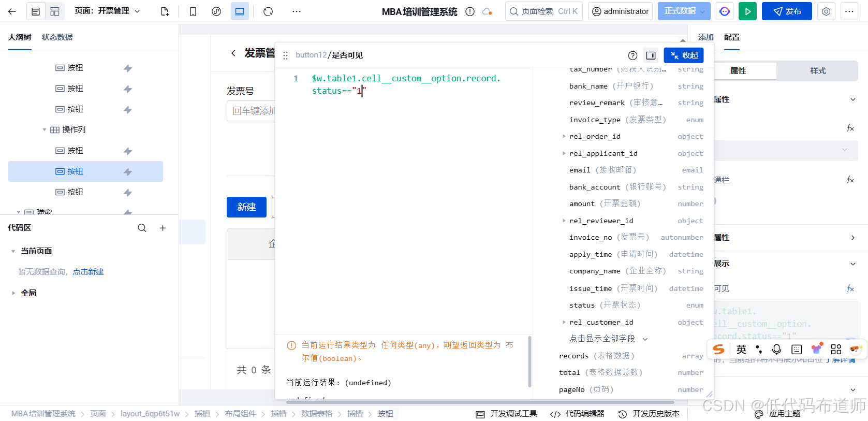The height and width of the screenshot is (421, 868).
Task: Switch to mobile device preview
Action: tap(193, 11)
